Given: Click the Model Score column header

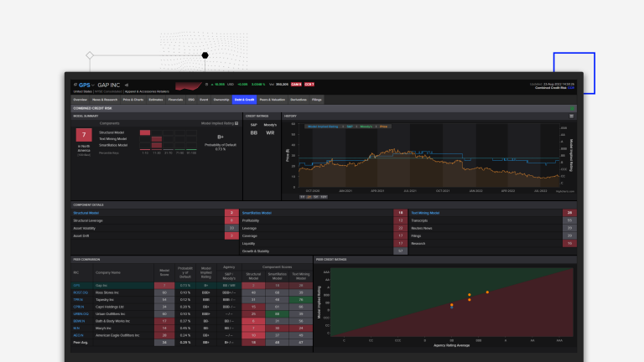Looking at the screenshot, I should 164,271.
